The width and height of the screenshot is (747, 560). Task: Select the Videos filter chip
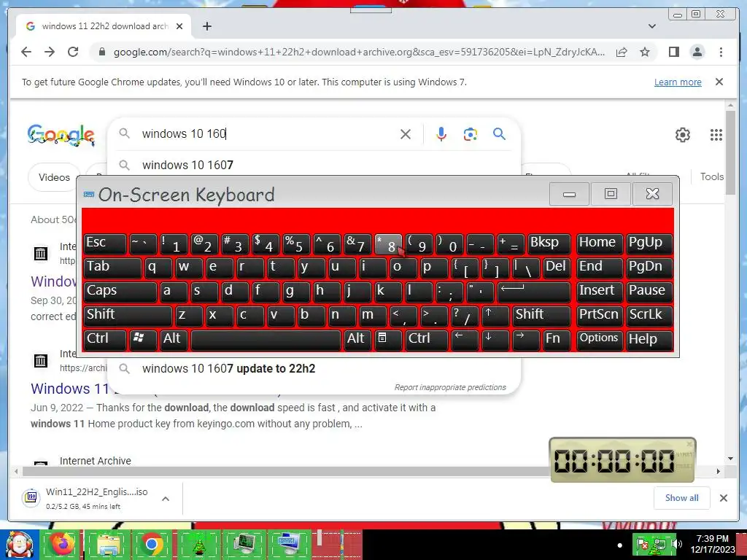click(54, 177)
